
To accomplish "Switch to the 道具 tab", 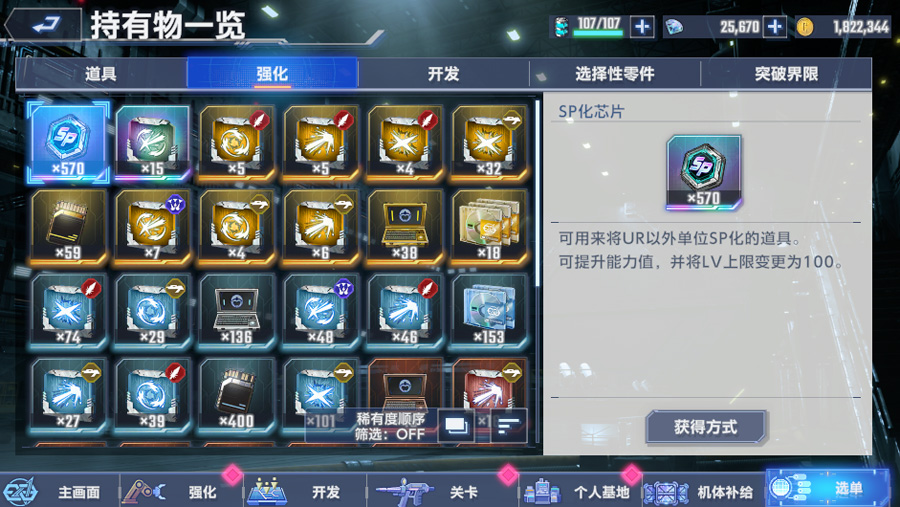I will pyautogui.click(x=101, y=73).
